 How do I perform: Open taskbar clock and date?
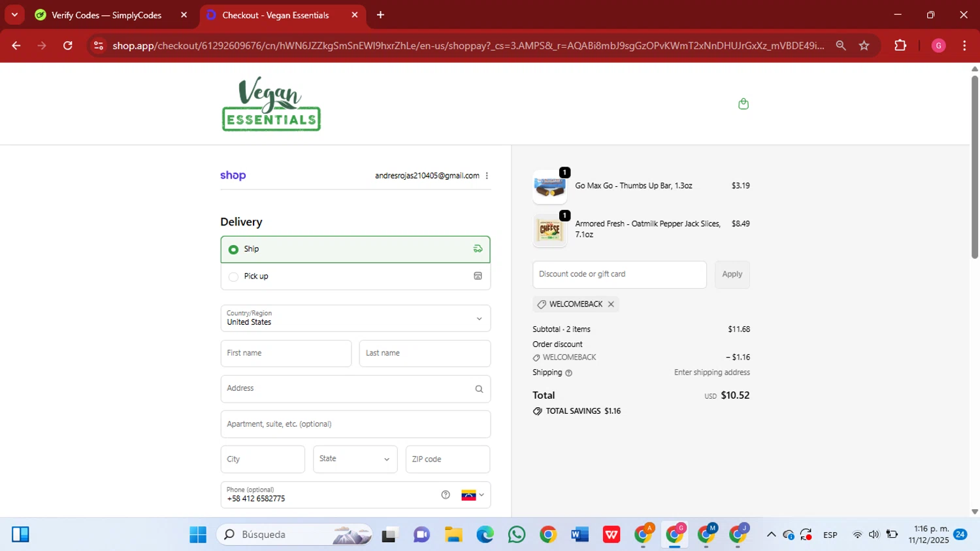[x=928, y=535]
